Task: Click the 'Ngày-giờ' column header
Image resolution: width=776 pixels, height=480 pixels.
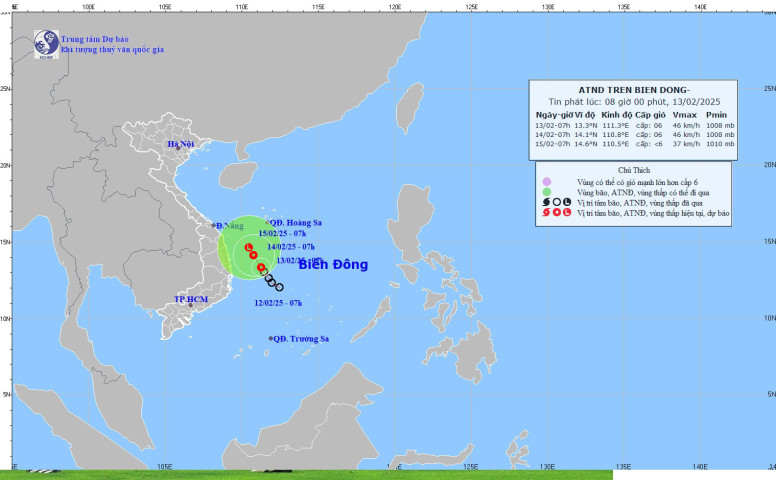Action: point(554,115)
